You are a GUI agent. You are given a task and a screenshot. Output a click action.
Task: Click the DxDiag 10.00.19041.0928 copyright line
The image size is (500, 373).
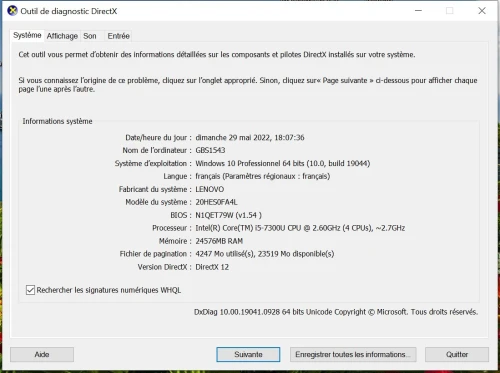[x=336, y=312]
